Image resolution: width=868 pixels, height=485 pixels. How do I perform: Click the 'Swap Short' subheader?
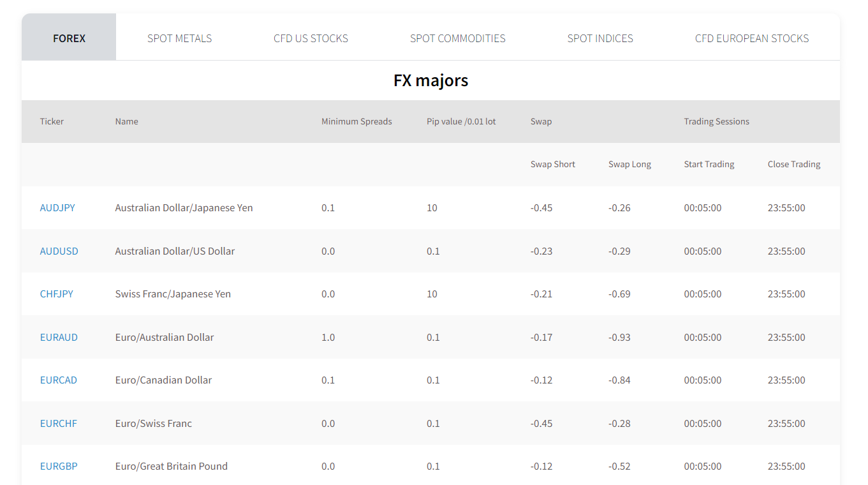[x=553, y=164]
